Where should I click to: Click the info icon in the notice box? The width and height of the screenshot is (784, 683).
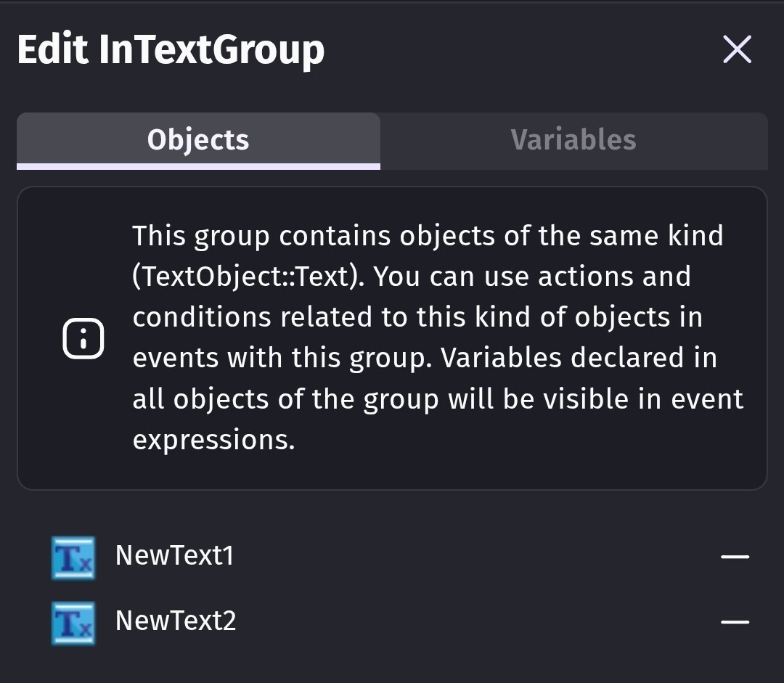[83, 338]
